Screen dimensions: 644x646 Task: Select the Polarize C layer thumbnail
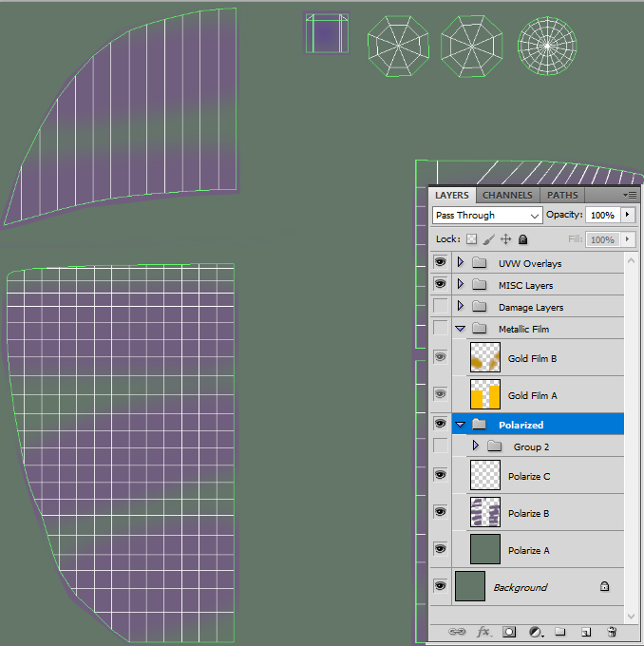[485, 475]
